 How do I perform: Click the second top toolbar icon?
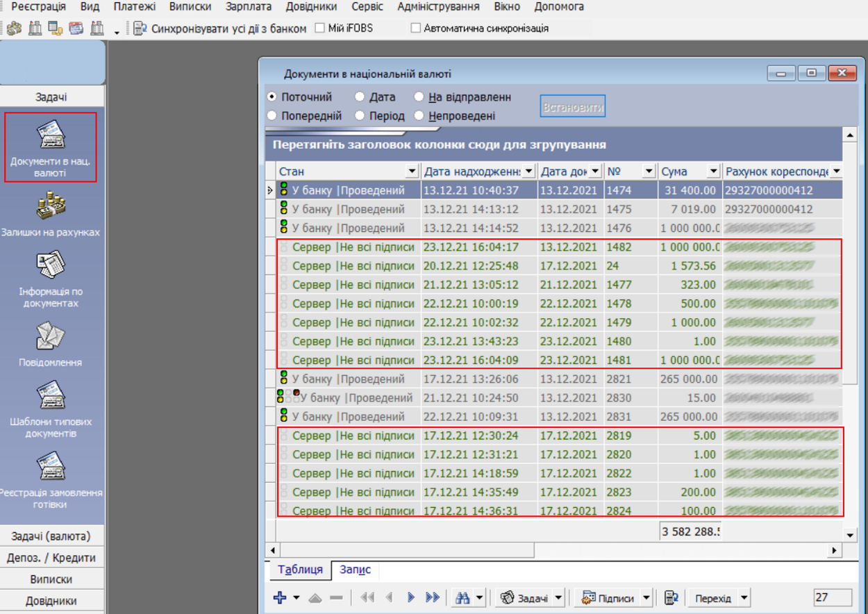(35, 28)
